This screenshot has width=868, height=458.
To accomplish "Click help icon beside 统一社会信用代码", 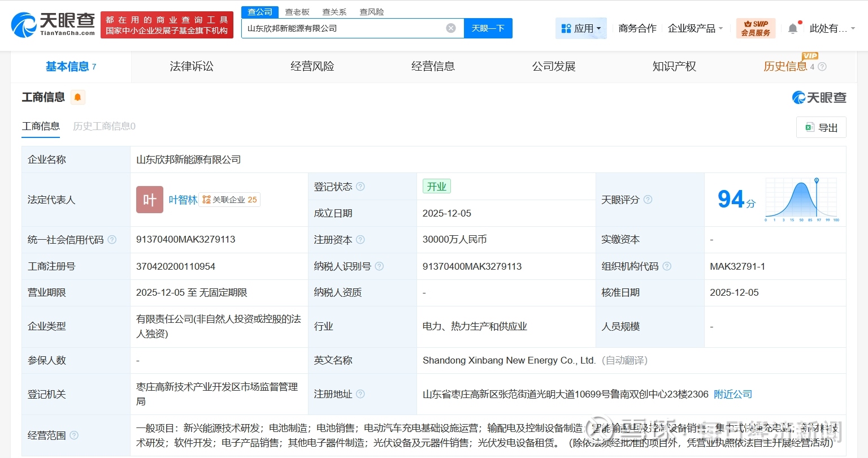I will click(112, 240).
